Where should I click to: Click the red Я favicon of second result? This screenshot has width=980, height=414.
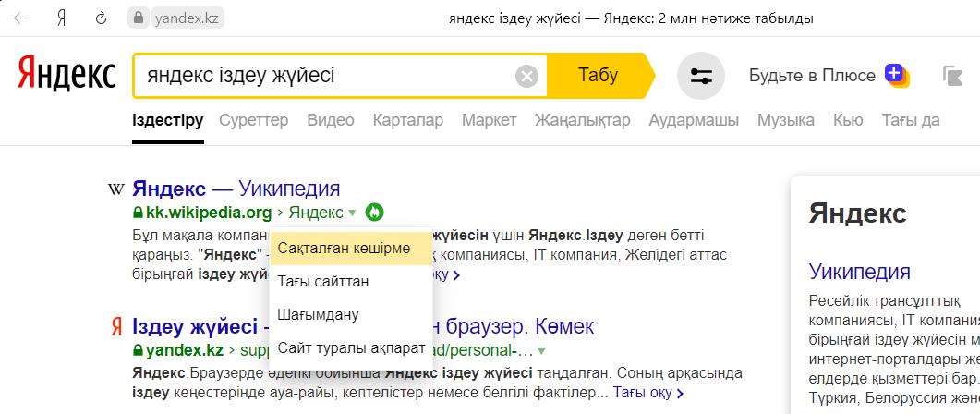point(116,326)
